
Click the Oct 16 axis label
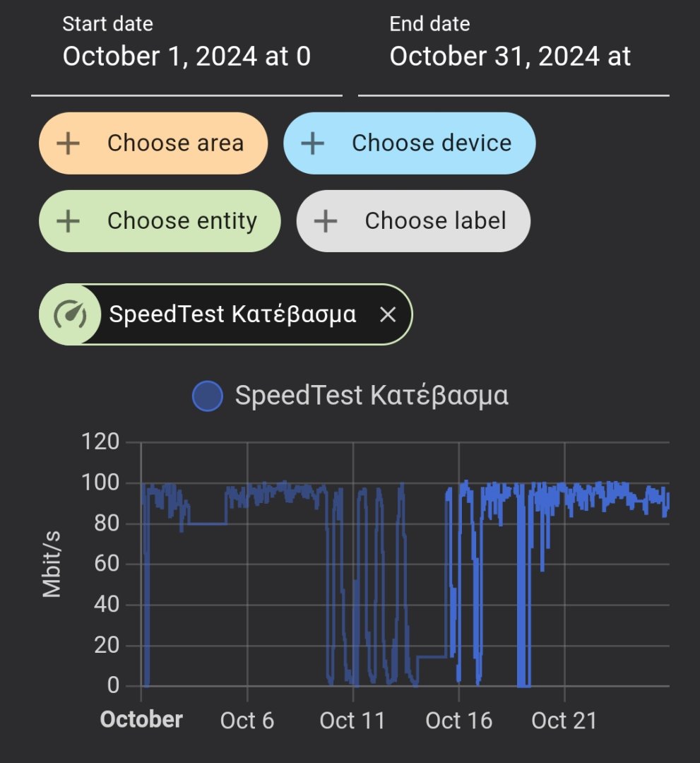pyautogui.click(x=458, y=721)
